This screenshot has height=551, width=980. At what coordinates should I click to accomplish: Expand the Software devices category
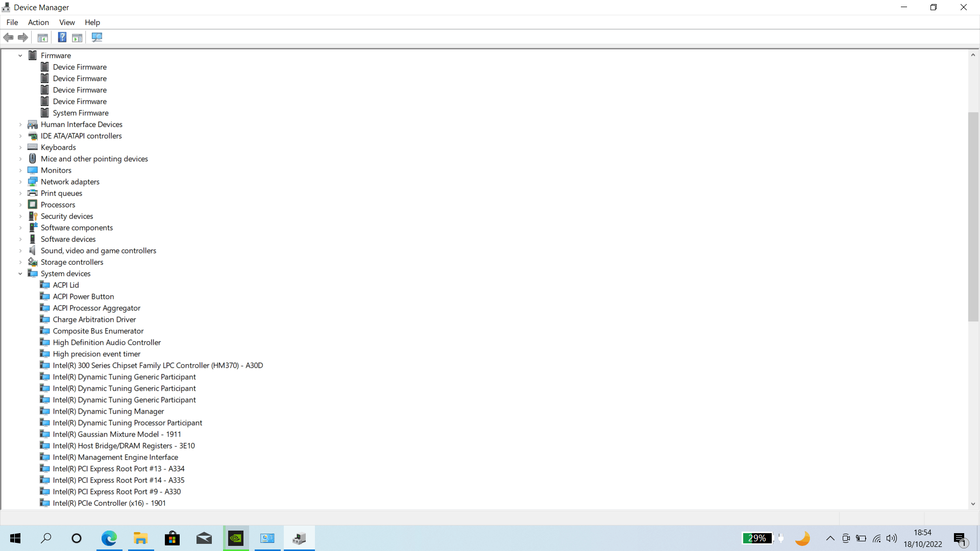[x=20, y=239]
